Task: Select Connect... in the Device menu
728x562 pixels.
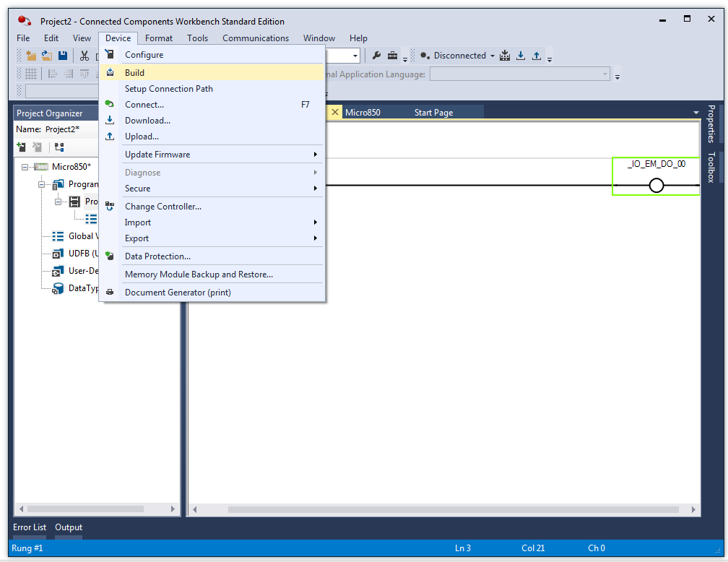Action: click(x=212, y=105)
